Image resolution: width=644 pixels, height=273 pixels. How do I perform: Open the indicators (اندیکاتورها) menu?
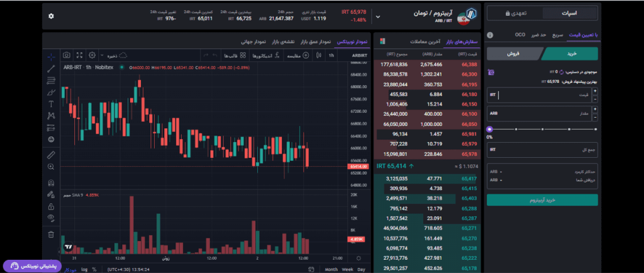coord(266,55)
